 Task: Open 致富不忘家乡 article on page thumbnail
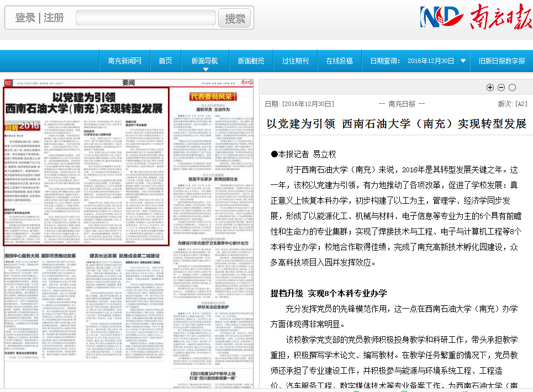click(213, 179)
